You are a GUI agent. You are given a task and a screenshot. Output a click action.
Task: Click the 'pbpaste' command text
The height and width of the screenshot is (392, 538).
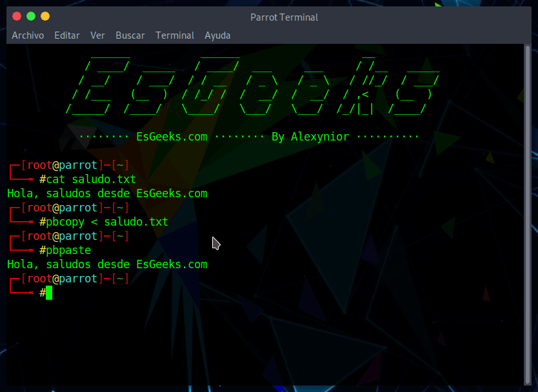pos(68,250)
